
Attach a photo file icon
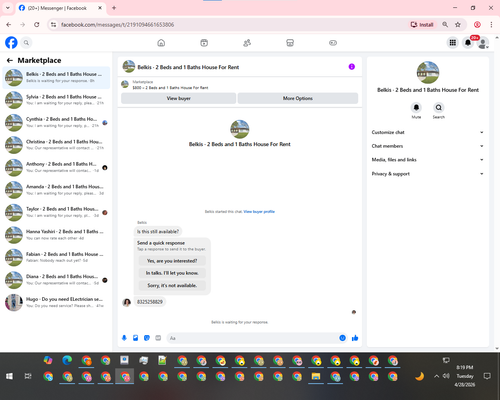click(136, 338)
